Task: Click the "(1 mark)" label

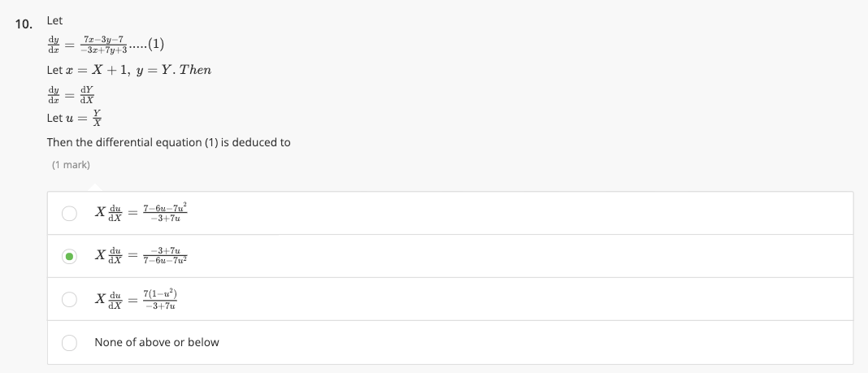Action: click(x=71, y=165)
